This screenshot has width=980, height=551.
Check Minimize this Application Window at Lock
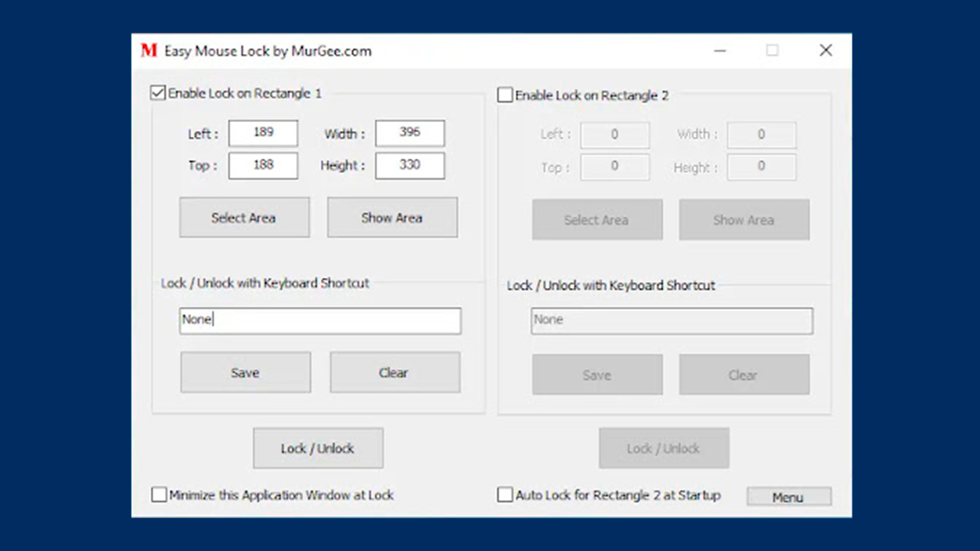(x=159, y=495)
